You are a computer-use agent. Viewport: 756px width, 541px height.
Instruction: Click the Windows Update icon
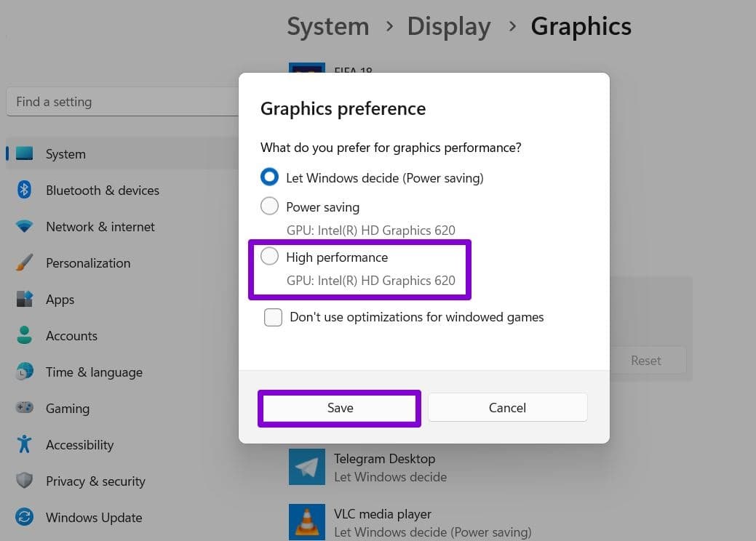25,518
